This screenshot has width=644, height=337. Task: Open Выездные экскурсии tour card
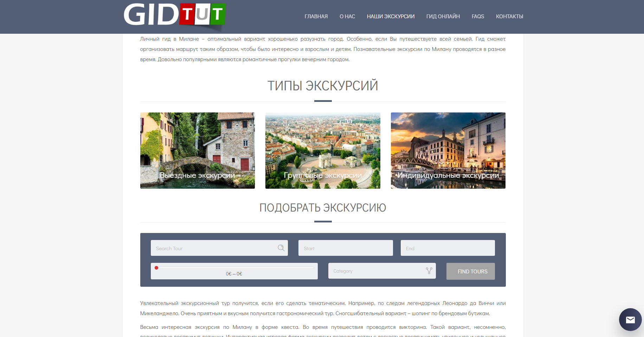tap(197, 150)
